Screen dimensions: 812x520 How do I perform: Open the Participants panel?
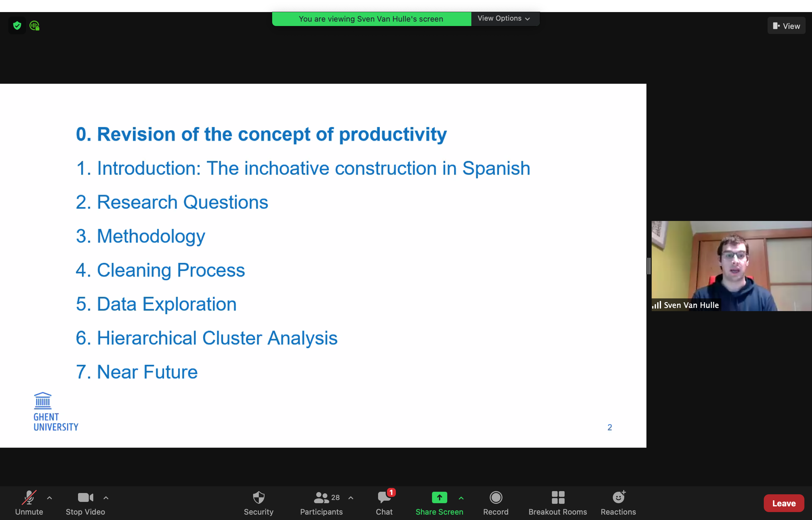coord(321,503)
